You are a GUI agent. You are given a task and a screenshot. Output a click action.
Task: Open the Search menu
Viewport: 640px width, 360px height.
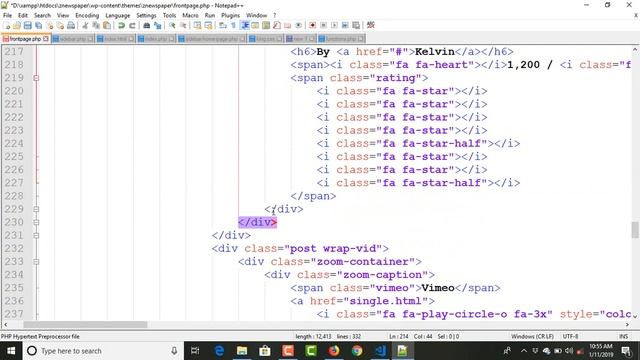click(42, 15)
